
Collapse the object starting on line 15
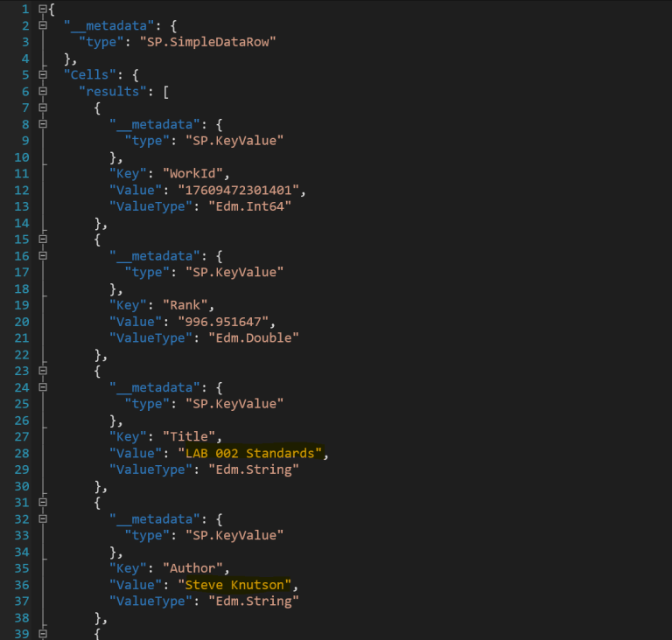(x=43, y=240)
